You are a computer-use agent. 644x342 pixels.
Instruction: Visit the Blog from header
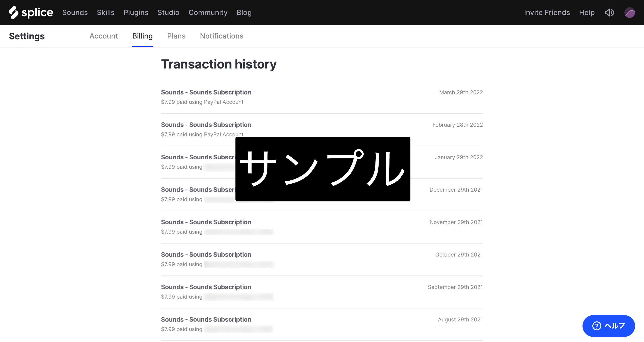(x=244, y=13)
